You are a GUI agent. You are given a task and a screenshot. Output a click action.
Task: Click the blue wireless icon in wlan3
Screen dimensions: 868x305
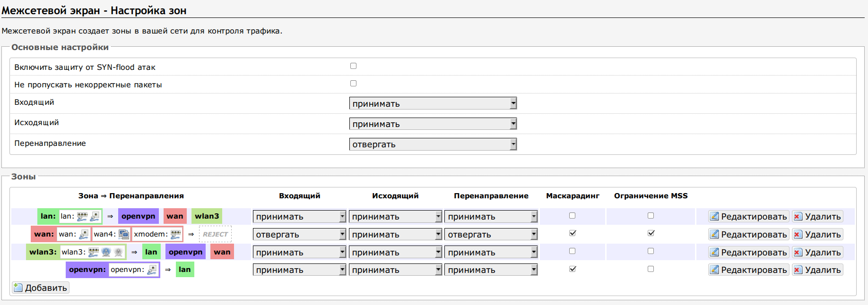point(106,252)
